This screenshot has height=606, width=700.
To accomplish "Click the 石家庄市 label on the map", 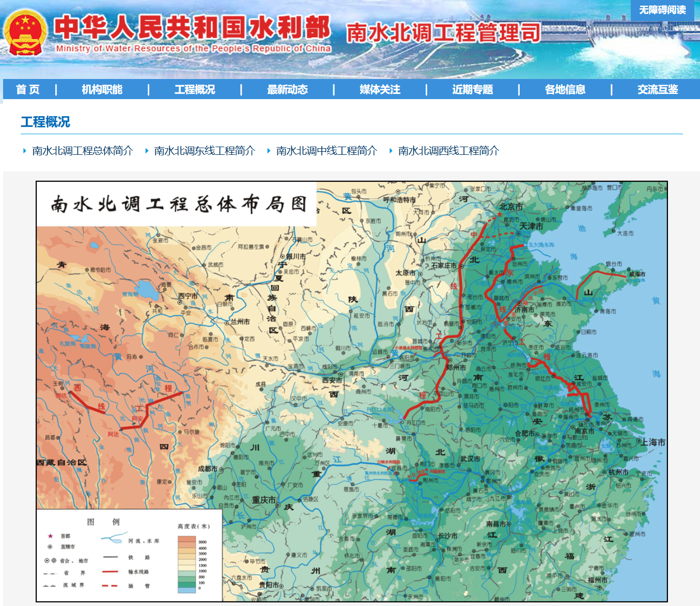I will click(x=444, y=265).
